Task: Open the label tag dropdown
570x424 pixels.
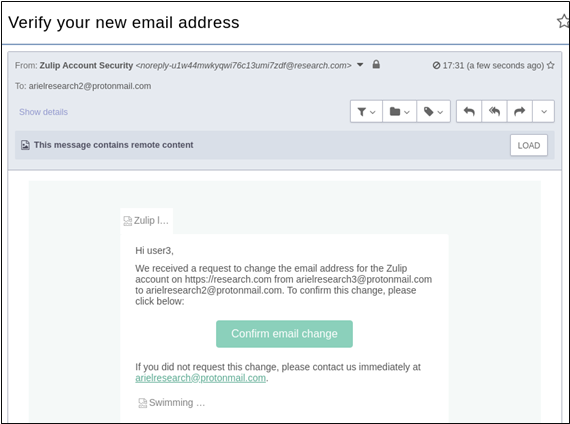Action: (x=433, y=112)
